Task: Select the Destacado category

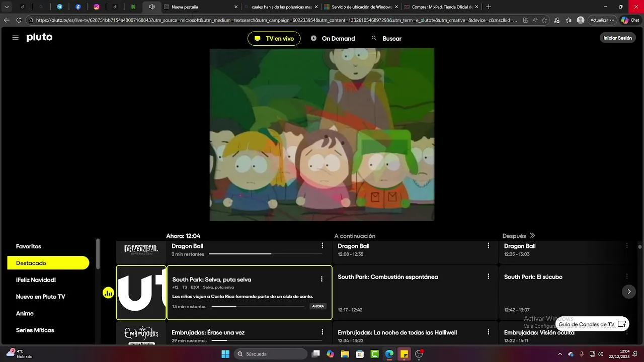Action: tap(48, 263)
